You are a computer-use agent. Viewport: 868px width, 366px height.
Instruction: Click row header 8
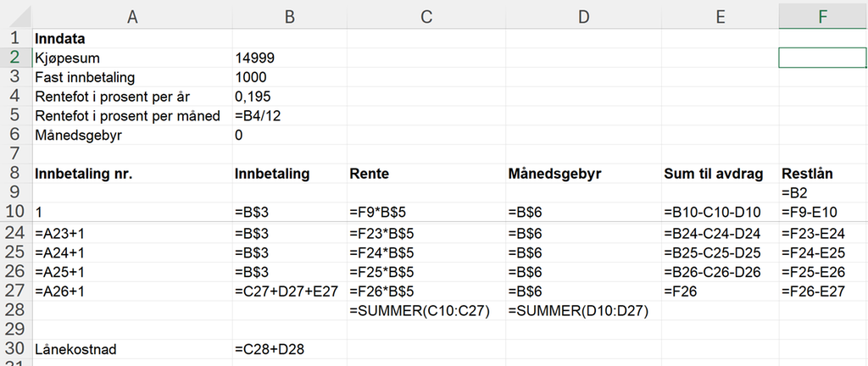15,173
